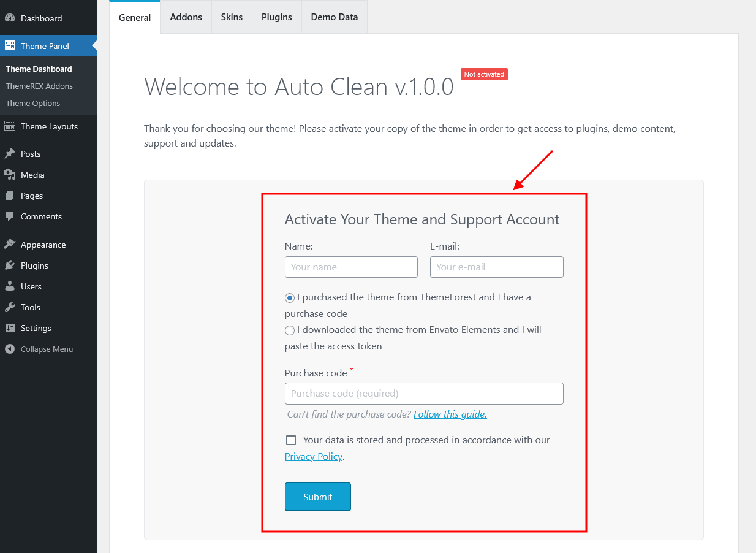Image resolution: width=756 pixels, height=553 pixels.
Task: Open Plugins in the sidebar menu
Action: (48, 265)
